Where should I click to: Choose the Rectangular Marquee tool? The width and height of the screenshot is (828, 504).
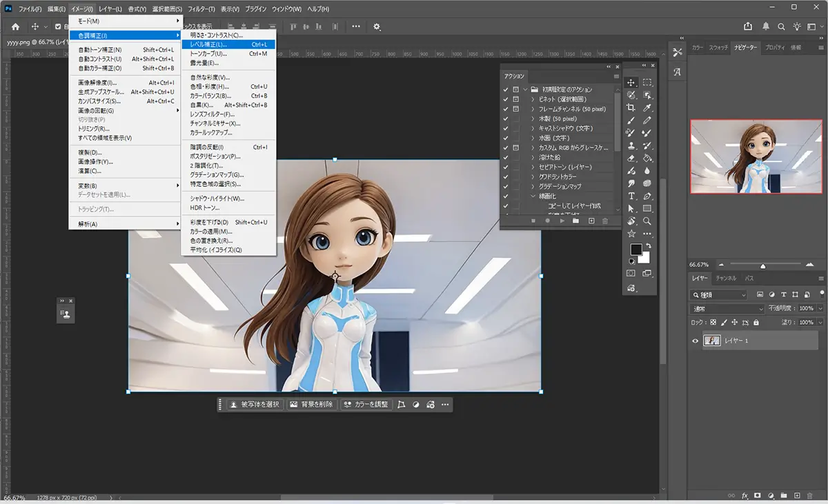[x=647, y=83]
